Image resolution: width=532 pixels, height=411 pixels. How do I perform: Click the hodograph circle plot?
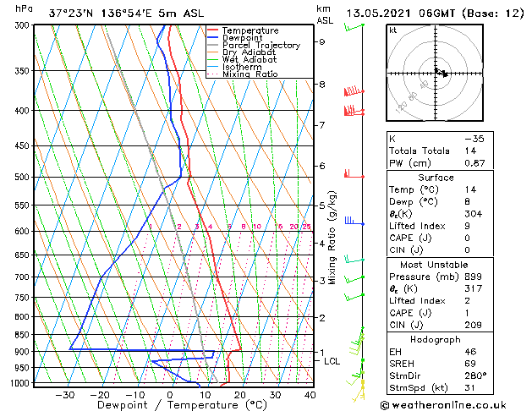[435, 74]
